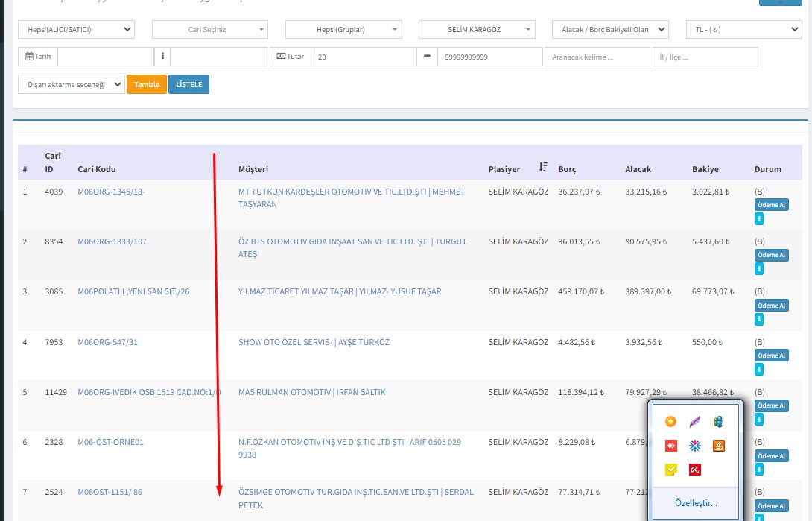Click the AnyDesk icon in system tray
The image size is (812, 521).
[671, 446]
